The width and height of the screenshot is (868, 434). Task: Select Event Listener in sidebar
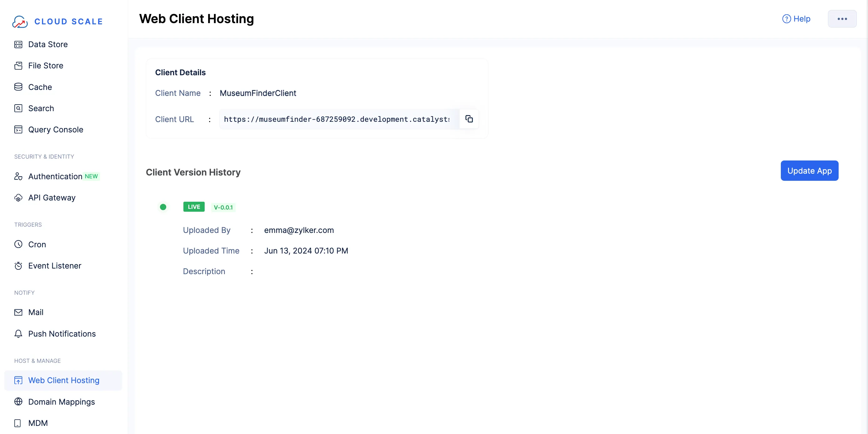pos(55,266)
